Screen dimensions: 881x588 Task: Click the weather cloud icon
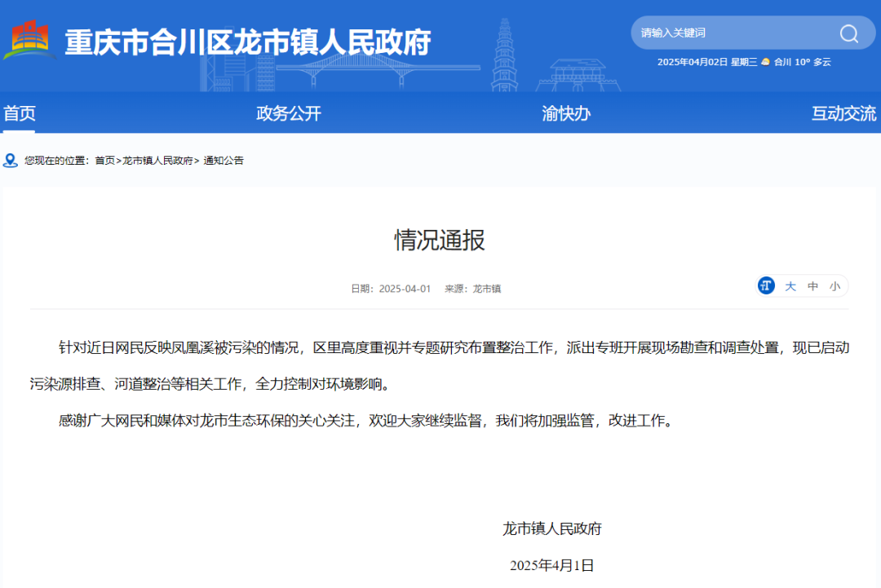tap(765, 62)
